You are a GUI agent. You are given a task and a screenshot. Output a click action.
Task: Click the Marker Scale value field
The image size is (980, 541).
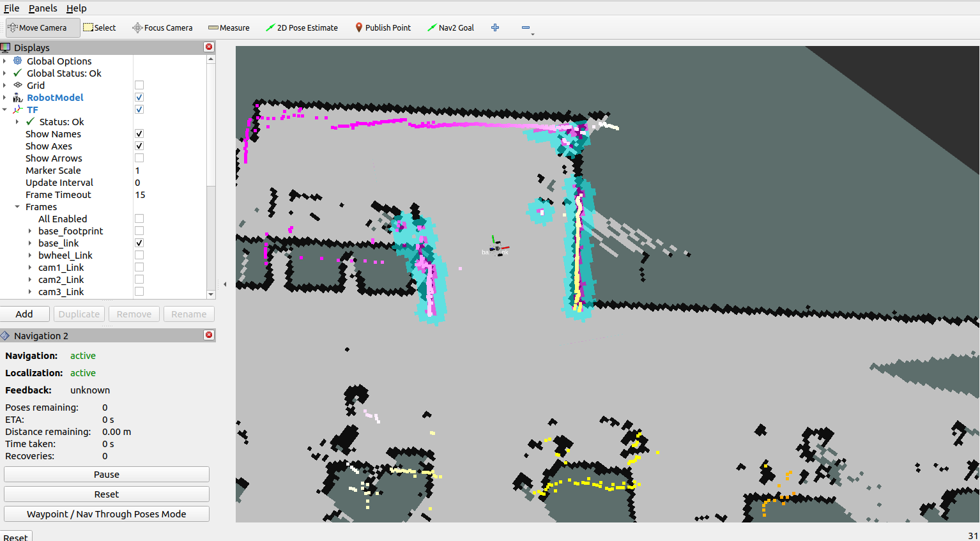click(170, 171)
